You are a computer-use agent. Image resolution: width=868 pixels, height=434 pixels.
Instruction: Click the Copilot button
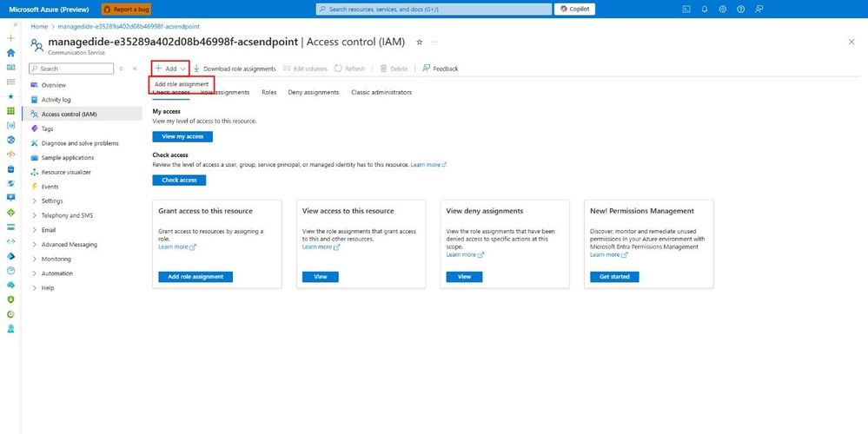click(574, 9)
